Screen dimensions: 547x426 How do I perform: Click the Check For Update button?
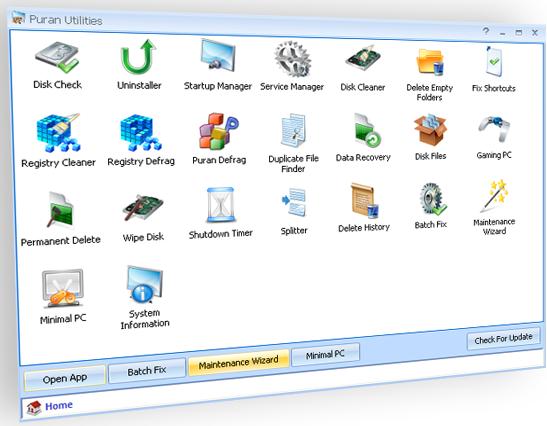click(x=503, y=338)
